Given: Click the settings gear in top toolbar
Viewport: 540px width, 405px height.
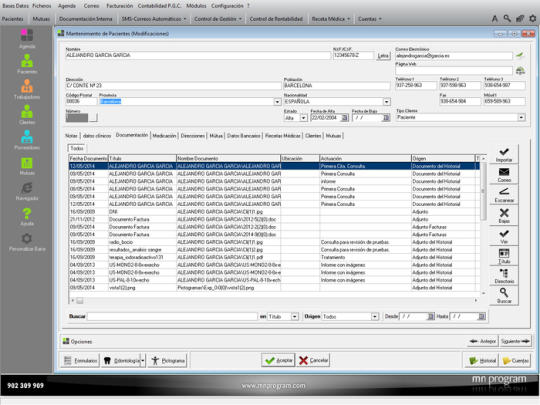Looking at the screenshot, I should (x=532, y=19).
